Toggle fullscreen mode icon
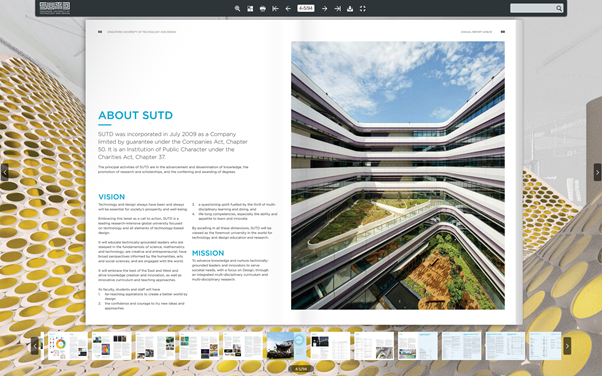Viewport: 602px width, 376px height. point(362,8)
